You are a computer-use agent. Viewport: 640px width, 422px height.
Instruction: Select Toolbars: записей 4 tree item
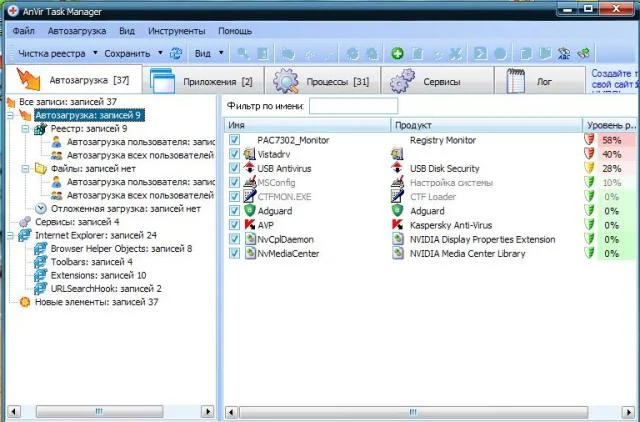point(91,262)
